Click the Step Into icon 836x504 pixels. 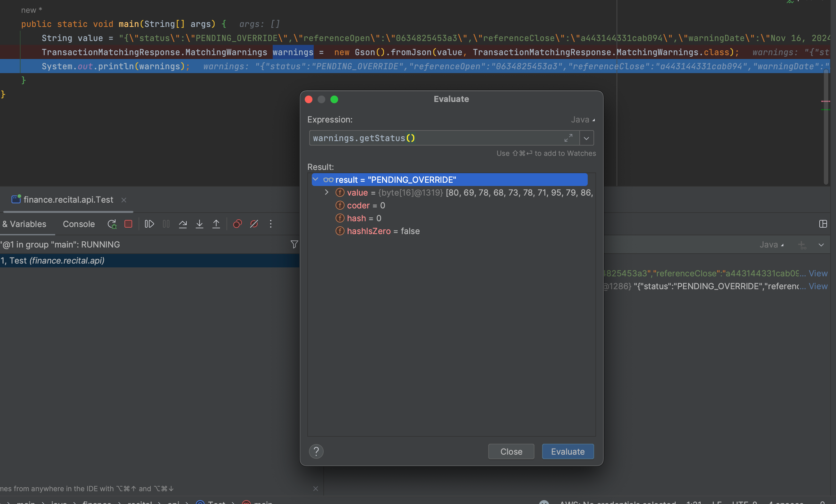coord(200,224)
